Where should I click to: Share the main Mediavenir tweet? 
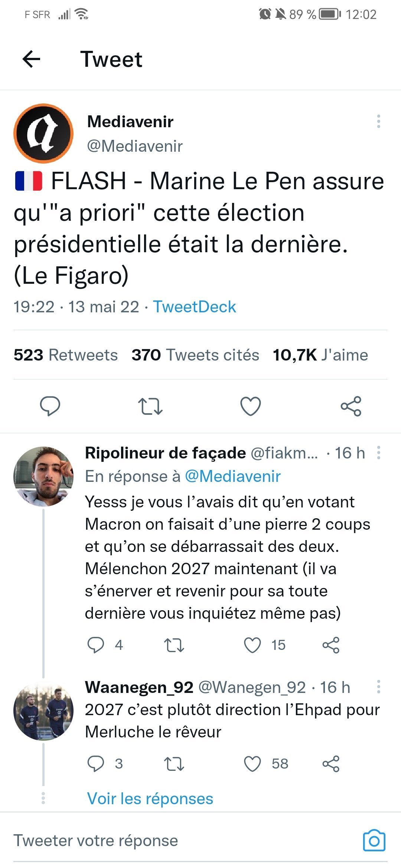[x=351, y=406]
